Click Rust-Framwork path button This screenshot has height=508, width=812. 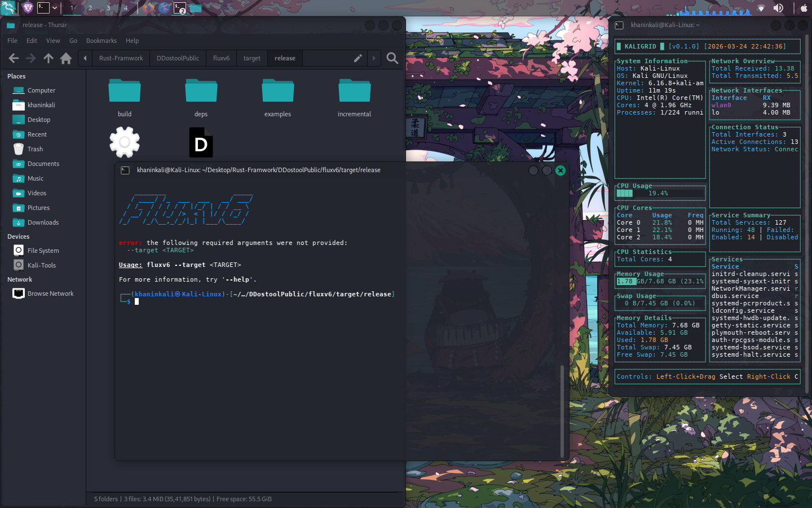click(121, 58)
